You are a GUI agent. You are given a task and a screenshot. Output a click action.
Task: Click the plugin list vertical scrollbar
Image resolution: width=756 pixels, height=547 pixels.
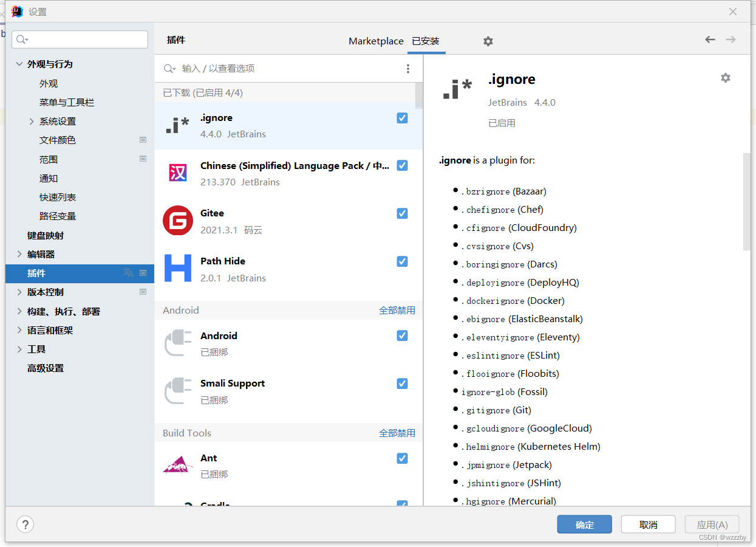pyautogui.click(x=419, y=96)
